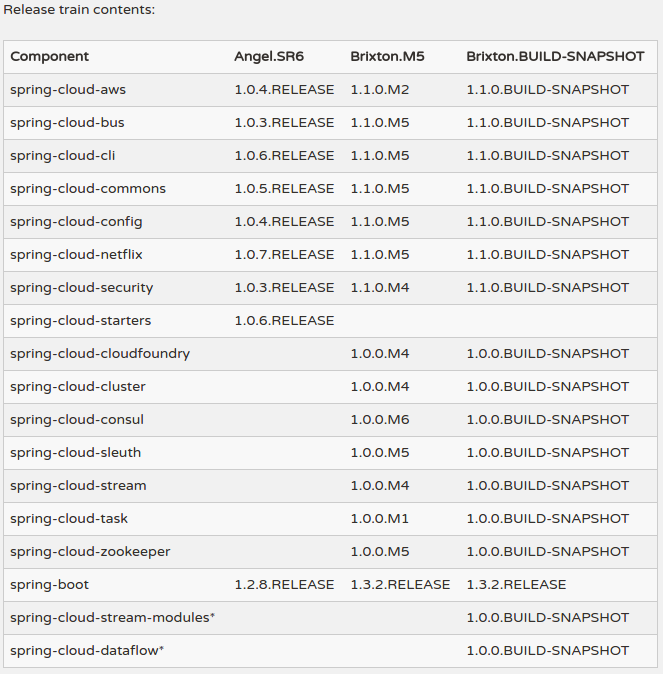Select the "1.0.0.M1" version for spring-cloud-task
The image size is (663, 674).
pos(380,518)
